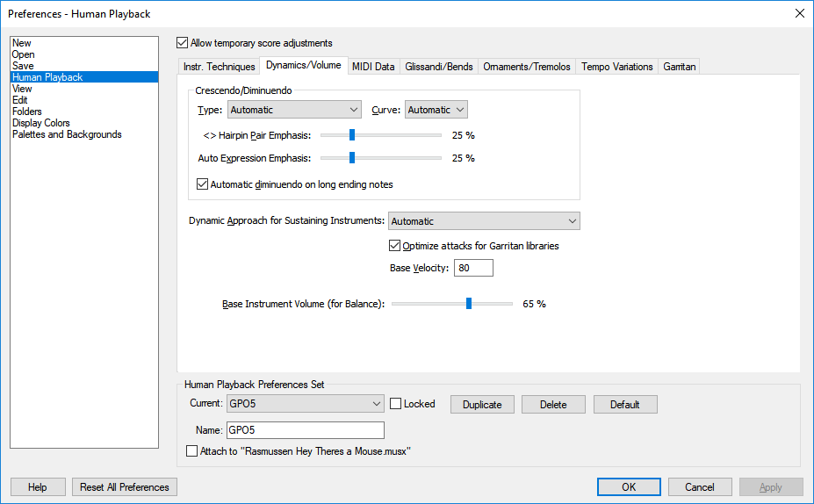Click the preferences set Name text field

pos(305,430)
